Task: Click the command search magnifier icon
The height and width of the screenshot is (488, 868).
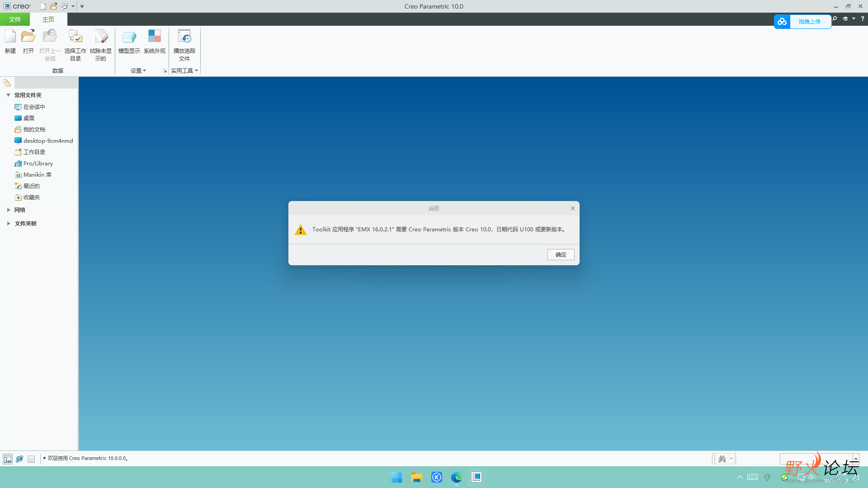Action: [835, 19]
